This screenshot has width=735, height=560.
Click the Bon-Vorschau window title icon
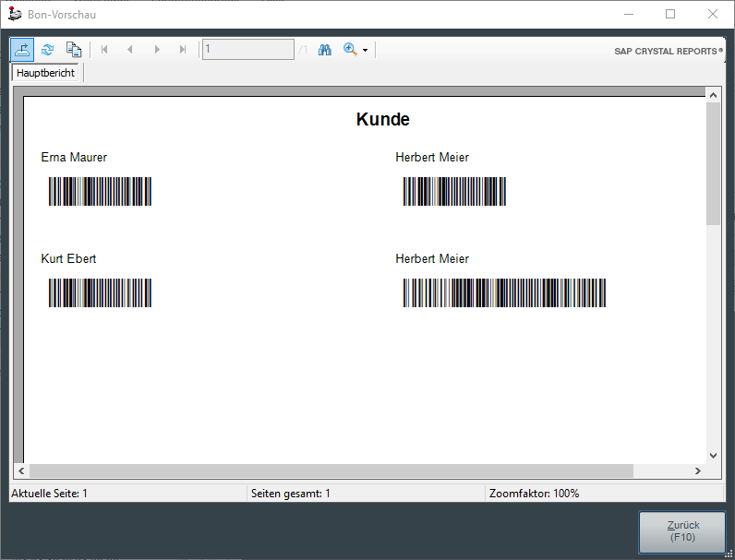point(15,14)
